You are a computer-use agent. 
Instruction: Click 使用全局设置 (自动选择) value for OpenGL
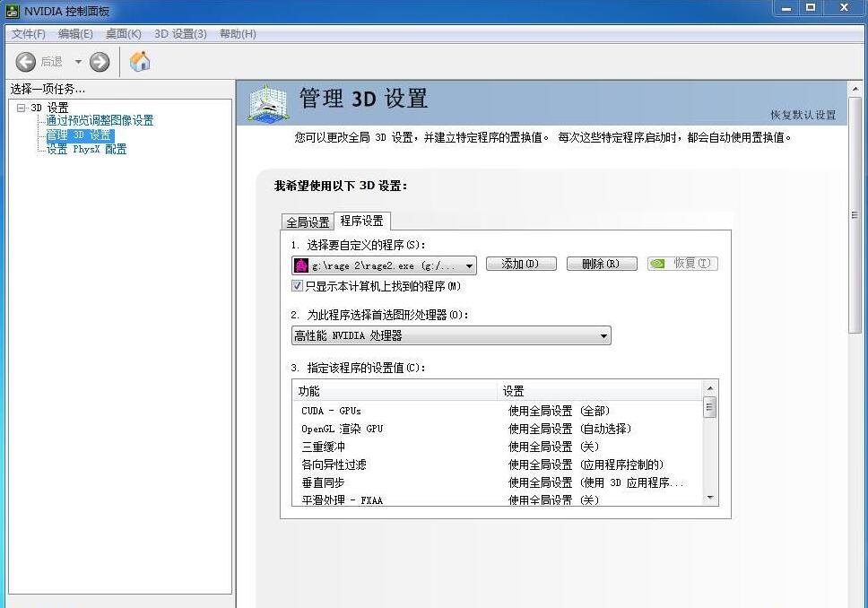click(x=569, y=429)
